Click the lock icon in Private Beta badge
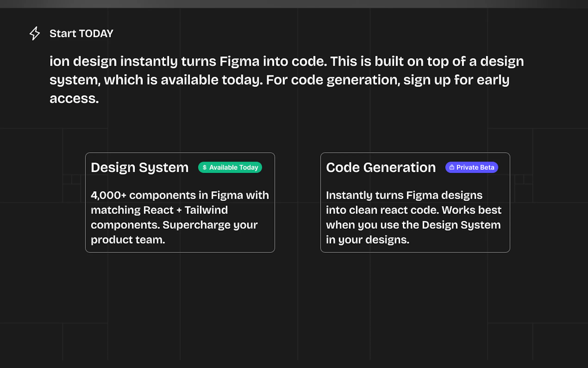 pyautogui.click(x=452, y=168)
